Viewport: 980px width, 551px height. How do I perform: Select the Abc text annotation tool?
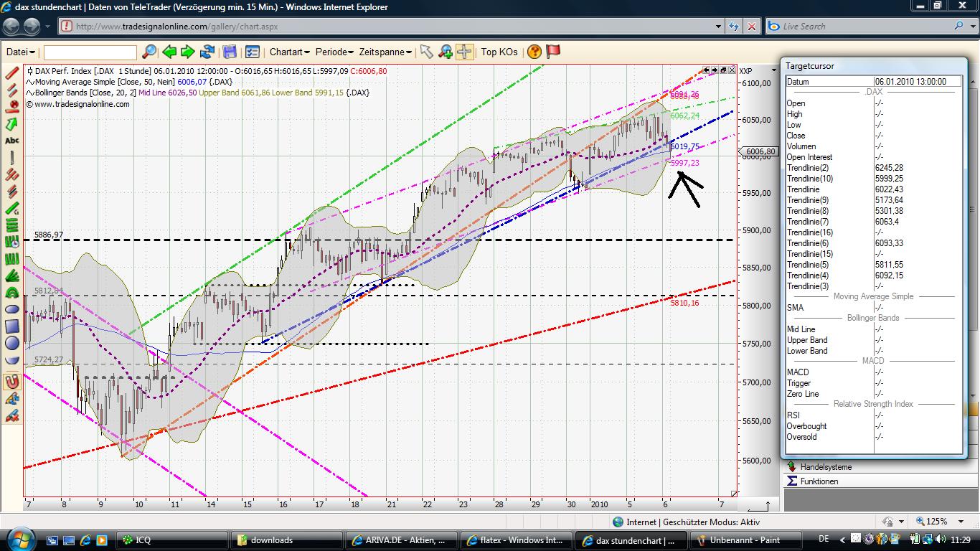(x=11, y=140)
